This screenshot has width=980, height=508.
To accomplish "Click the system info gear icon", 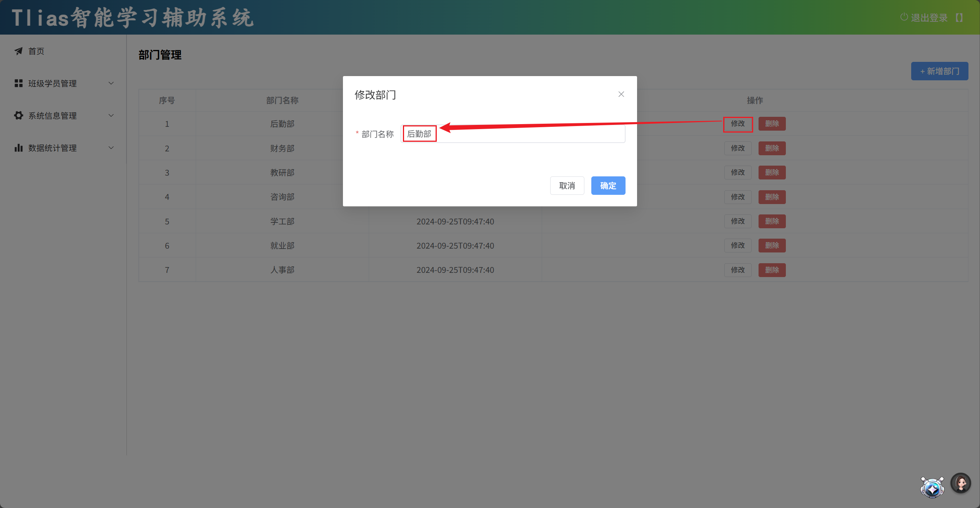I will (18, 116).
